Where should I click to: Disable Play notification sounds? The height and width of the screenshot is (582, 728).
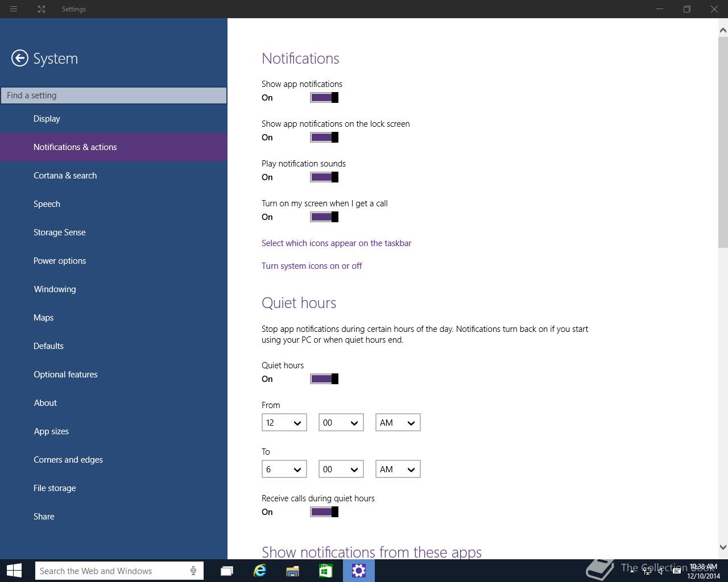[324, 177]
